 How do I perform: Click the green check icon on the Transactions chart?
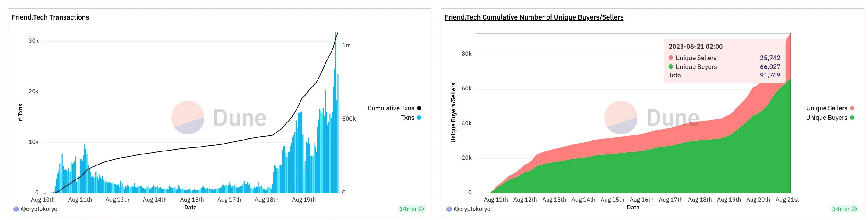point(421,209)
